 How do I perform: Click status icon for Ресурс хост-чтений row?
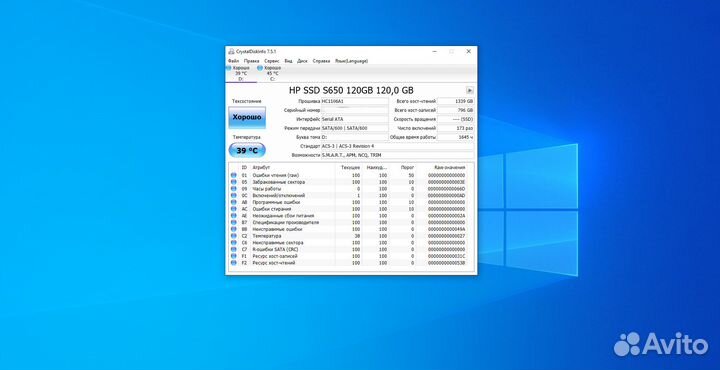(x=233, y=263)
